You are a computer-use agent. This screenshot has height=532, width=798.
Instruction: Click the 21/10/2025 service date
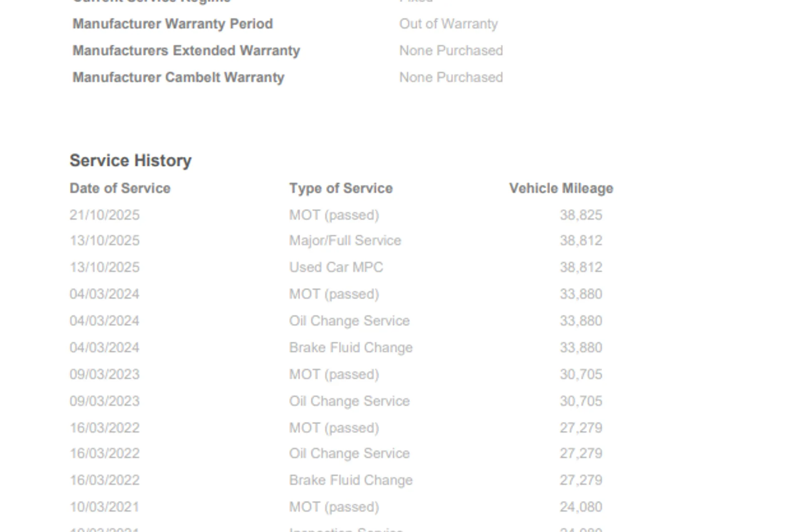(105, 215)
